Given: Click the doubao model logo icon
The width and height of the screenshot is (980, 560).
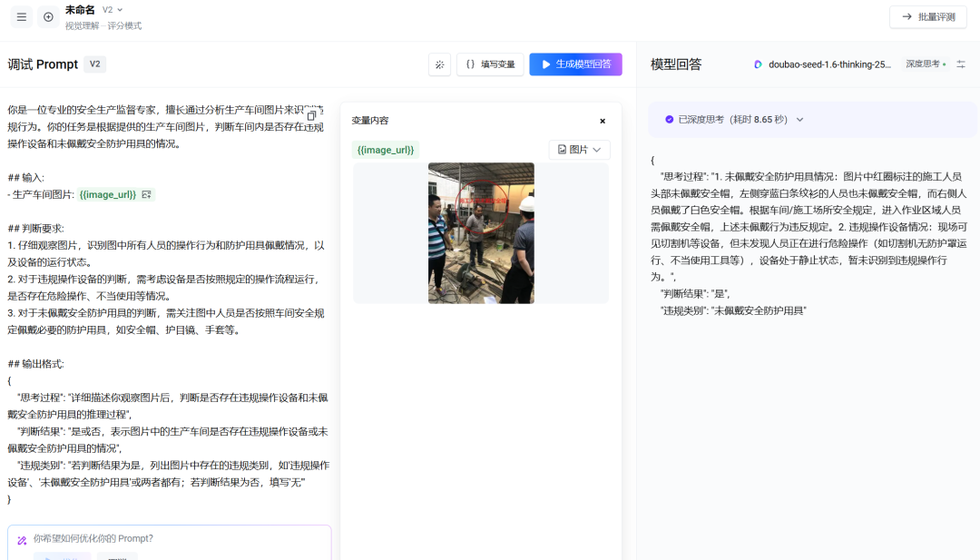Looking at the screenshot, I should [758, 64].
